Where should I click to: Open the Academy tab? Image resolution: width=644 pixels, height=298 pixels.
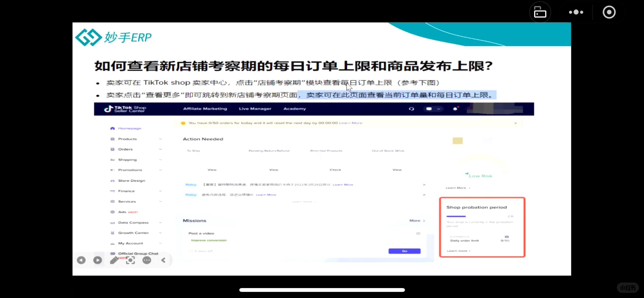click(x=295, y=109)
